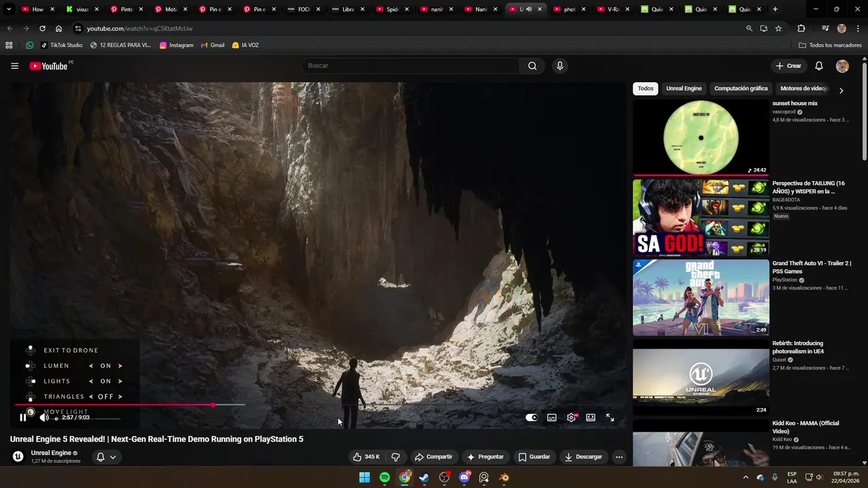Open more actions three-dot menu
Viewport: 868px width, 488px height.
618,457
